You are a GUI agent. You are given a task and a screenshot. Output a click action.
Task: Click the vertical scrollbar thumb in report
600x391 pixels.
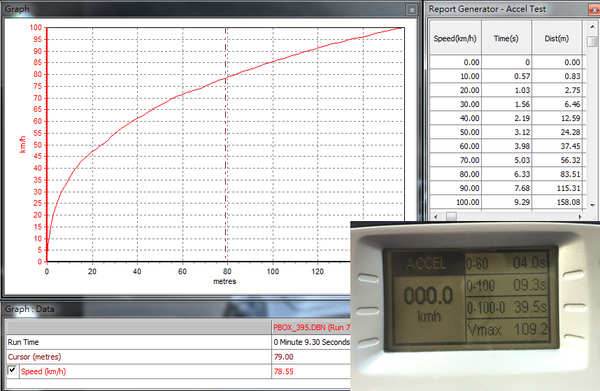pos(592,41)
